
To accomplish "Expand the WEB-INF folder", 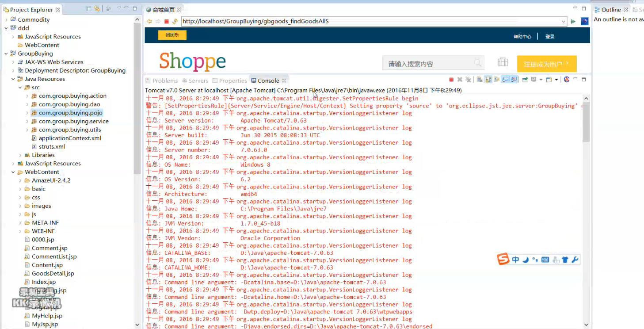I will tap(20, 231).
